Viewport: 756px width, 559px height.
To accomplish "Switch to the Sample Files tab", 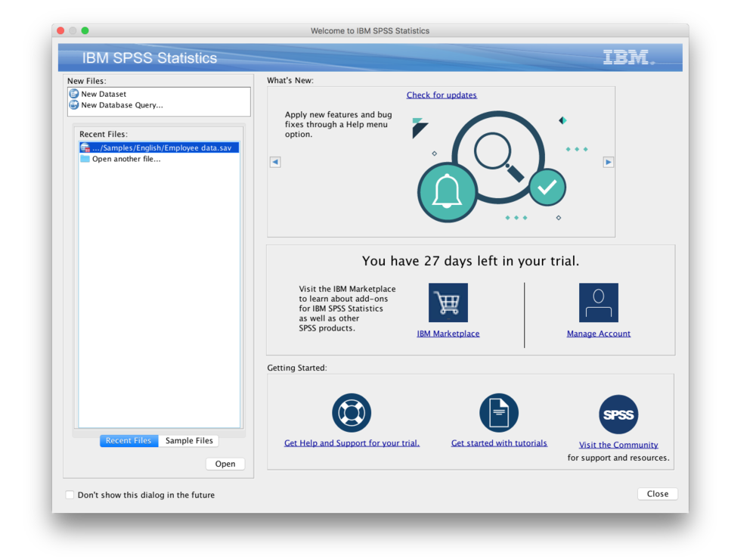I will tap(189, 441).
